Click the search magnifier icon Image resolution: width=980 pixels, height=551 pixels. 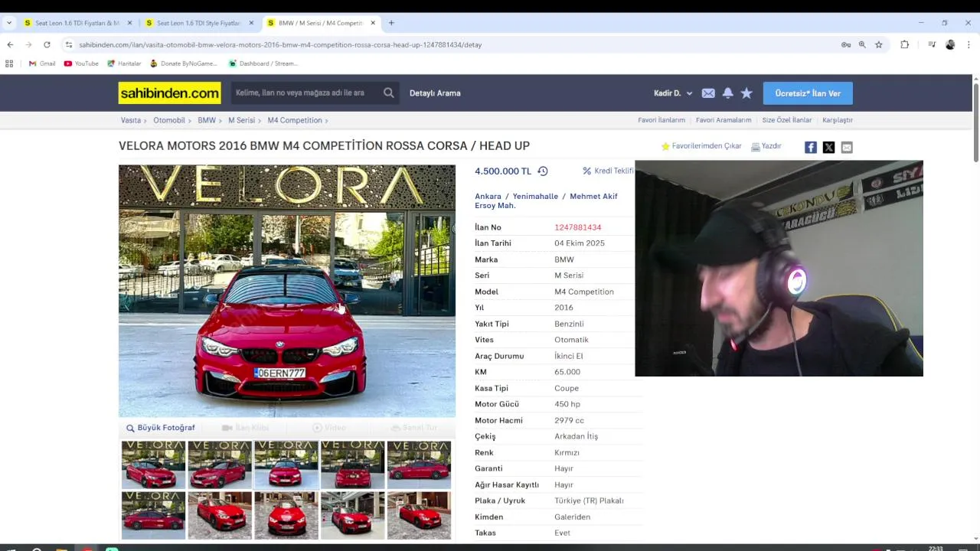389,93
